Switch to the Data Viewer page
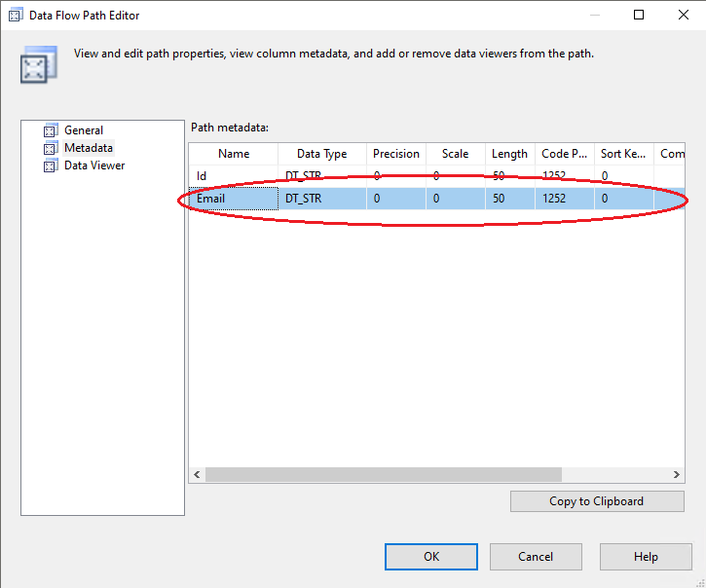The image size is (706, 588). pyautogui.click(x=94, y=165)
